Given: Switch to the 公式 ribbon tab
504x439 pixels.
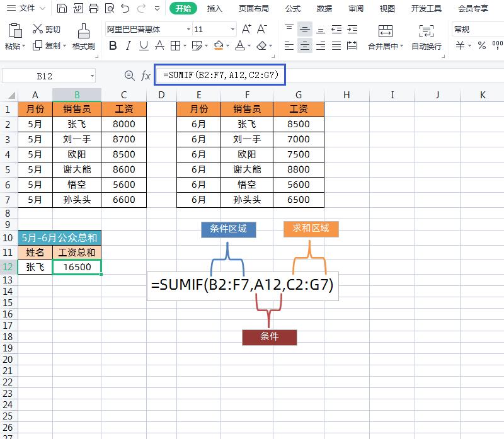Looking at the screenshot, I should pos(293,9).
